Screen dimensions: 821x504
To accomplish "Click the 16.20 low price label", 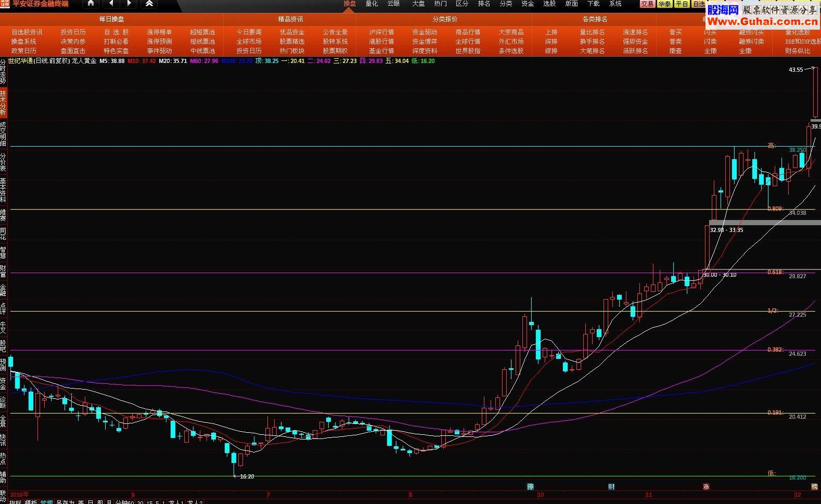I will click(x=247, y=476).
